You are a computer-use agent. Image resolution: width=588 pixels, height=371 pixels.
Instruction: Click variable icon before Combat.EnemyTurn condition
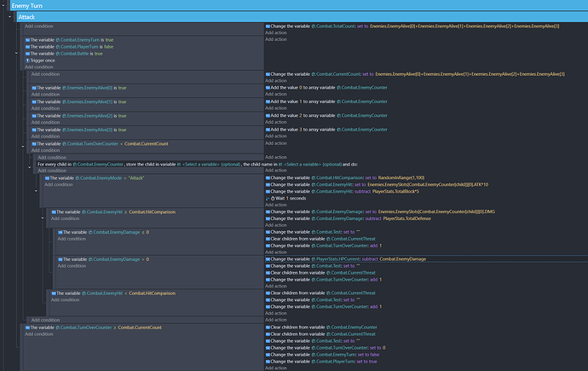click(27, 40)
